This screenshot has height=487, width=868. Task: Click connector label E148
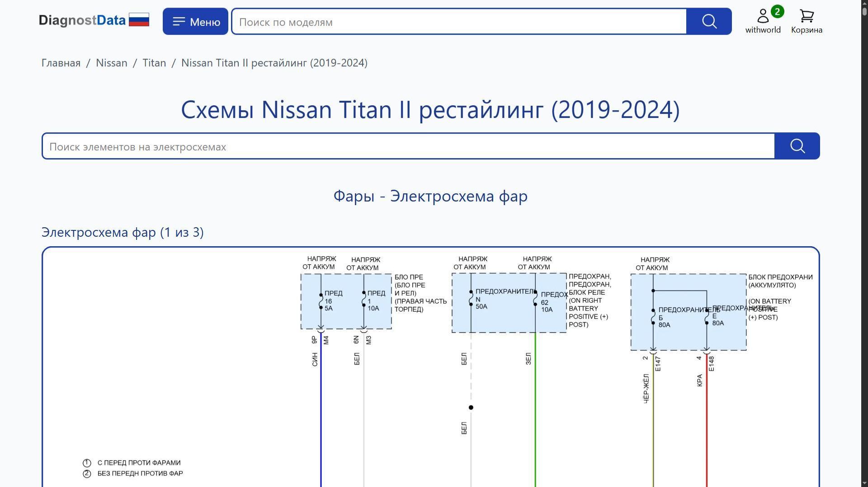click(x=711, y=364)
